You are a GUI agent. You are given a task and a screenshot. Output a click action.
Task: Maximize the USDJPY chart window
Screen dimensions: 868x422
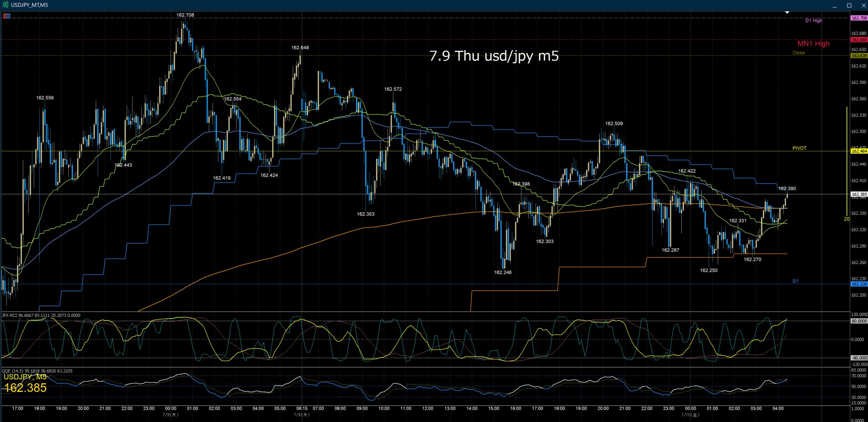tap(849, 5)
